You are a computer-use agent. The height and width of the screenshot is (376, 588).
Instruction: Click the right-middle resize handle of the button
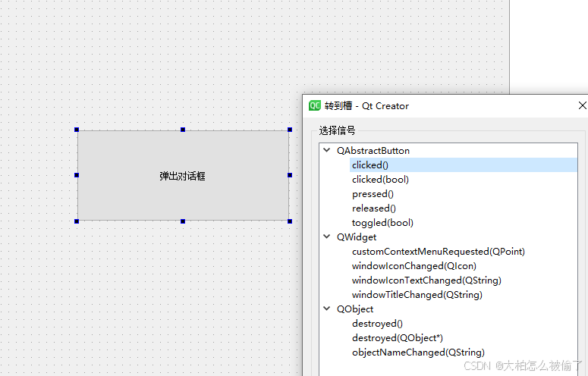tap(290, 175)
